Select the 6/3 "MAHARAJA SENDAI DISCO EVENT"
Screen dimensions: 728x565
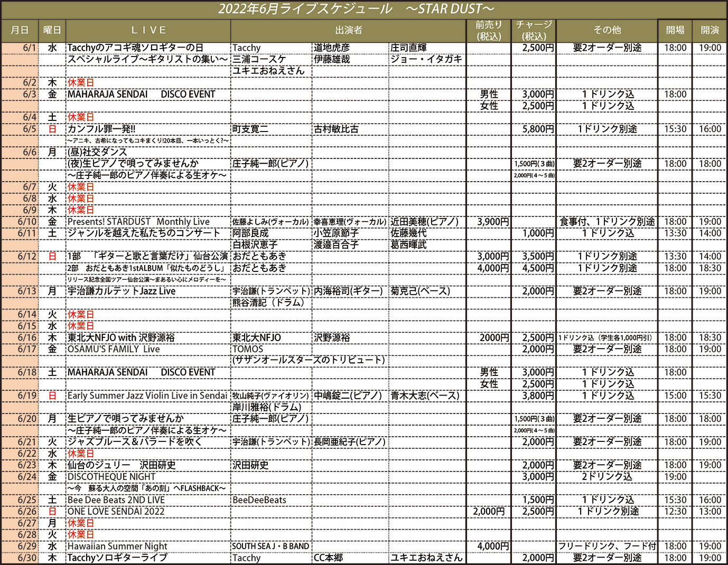tap(142, 94)
